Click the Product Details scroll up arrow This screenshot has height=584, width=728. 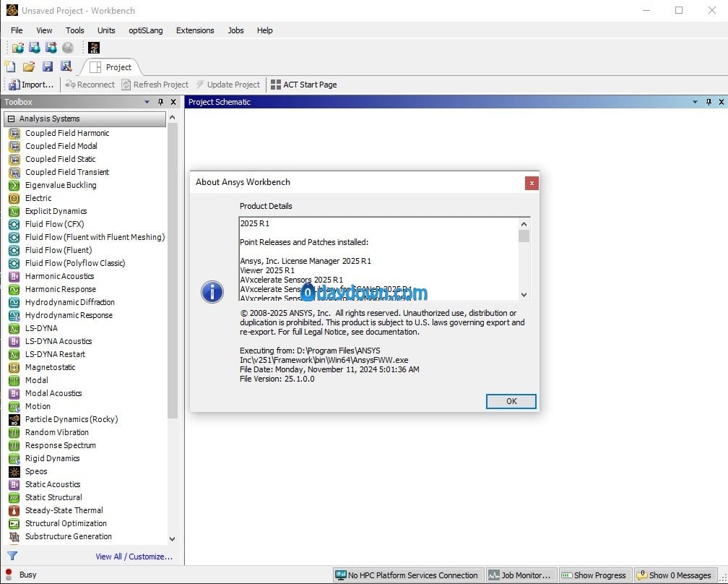click(x=524, y=224)
